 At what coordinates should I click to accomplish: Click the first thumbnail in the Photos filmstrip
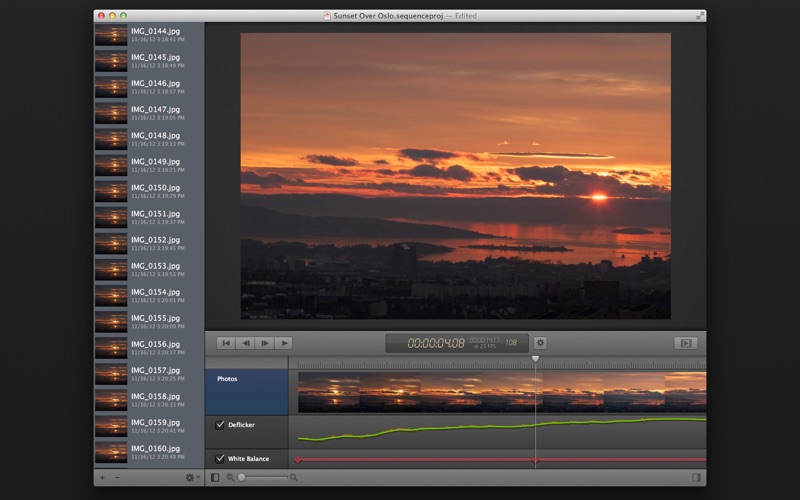tap(329, 392)
